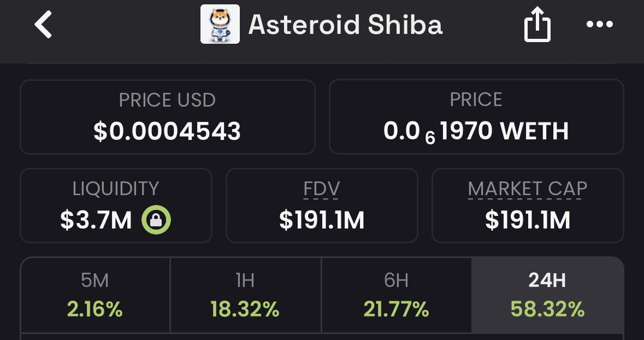
Task: Select the 24H timeframe tab
Action: pos(547,295)
